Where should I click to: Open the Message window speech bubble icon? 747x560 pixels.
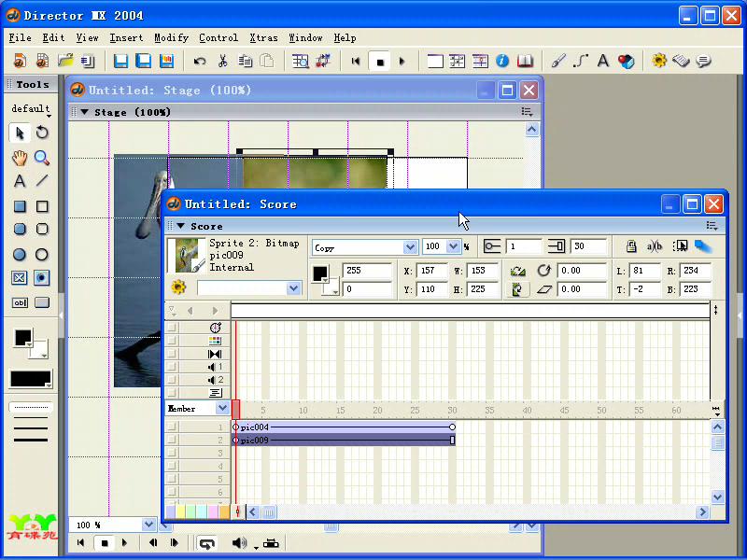[704, 61]
